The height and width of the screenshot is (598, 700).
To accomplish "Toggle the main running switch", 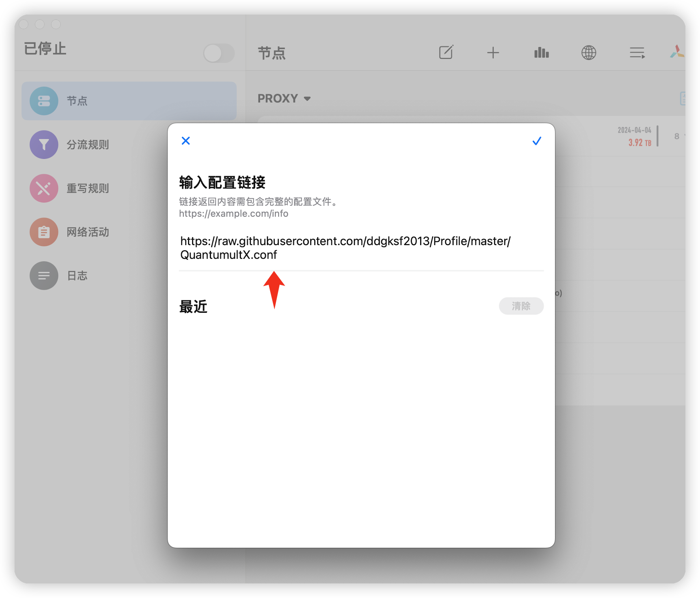I will 219,53.
